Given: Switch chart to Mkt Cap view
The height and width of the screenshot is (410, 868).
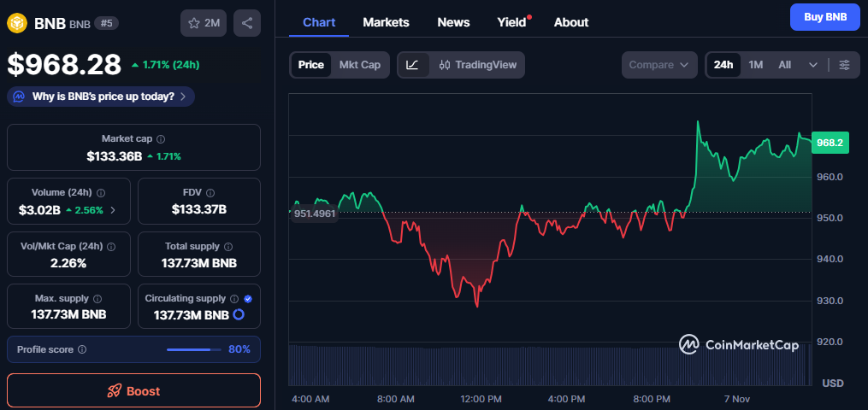Looking at the screenshot, I should click(359, 65).
